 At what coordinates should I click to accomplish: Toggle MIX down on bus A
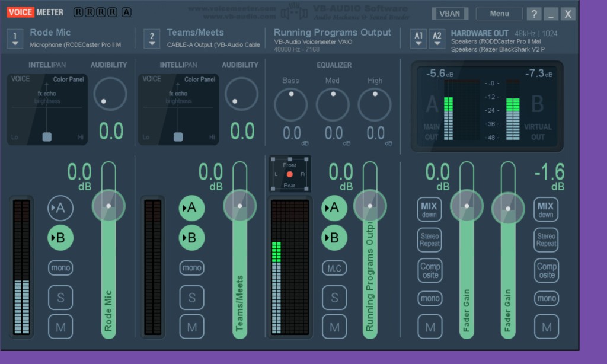pos(429,209)
